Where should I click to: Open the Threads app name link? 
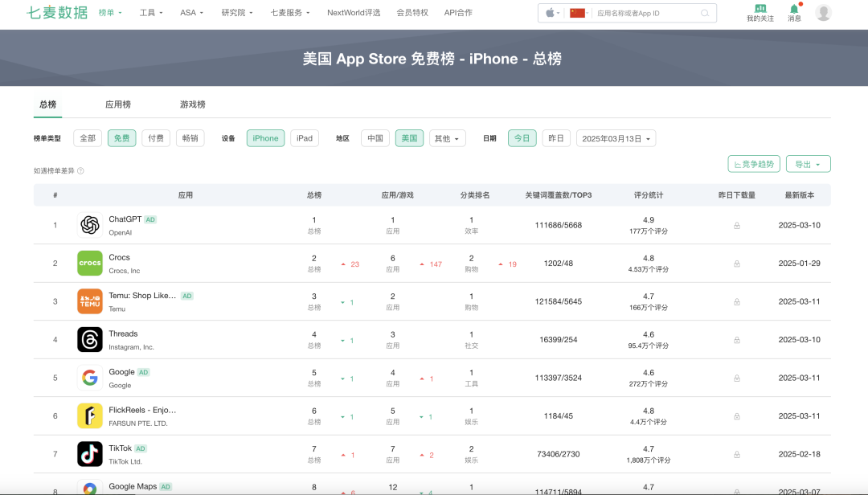[x=123, y=333]
